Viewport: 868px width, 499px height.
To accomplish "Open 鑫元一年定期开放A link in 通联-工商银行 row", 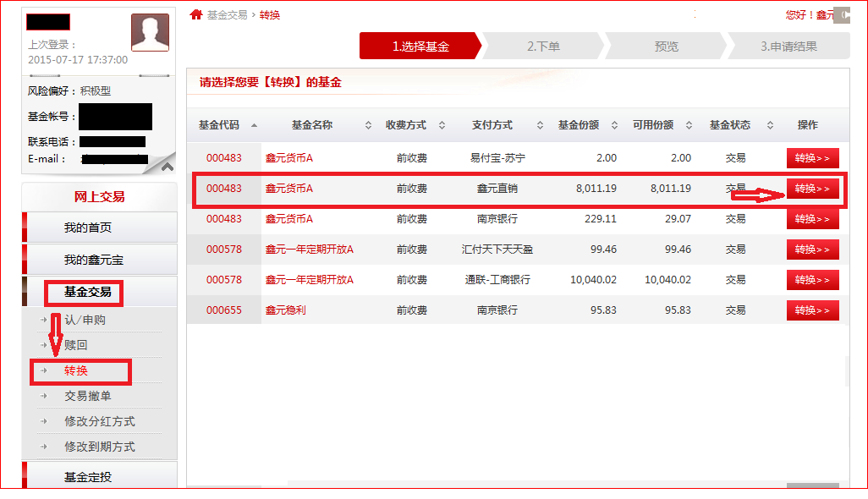I will [310, 280].
